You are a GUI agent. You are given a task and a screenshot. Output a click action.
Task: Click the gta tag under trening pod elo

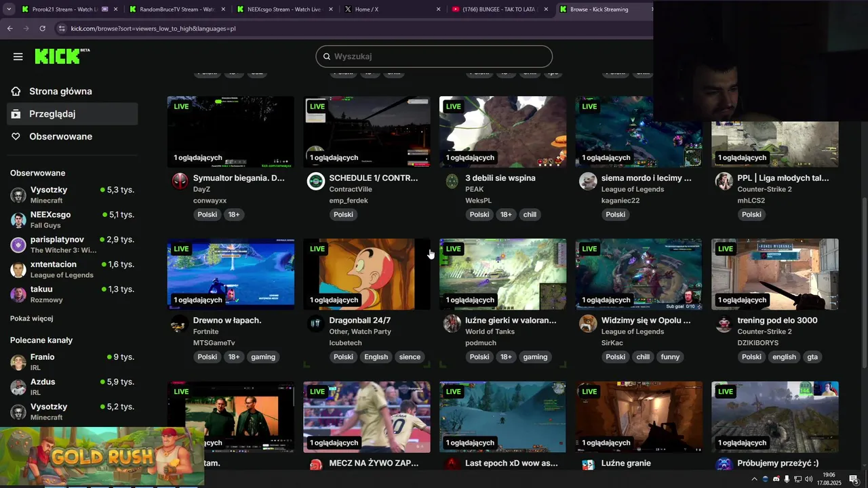click(x=812, y=357)
